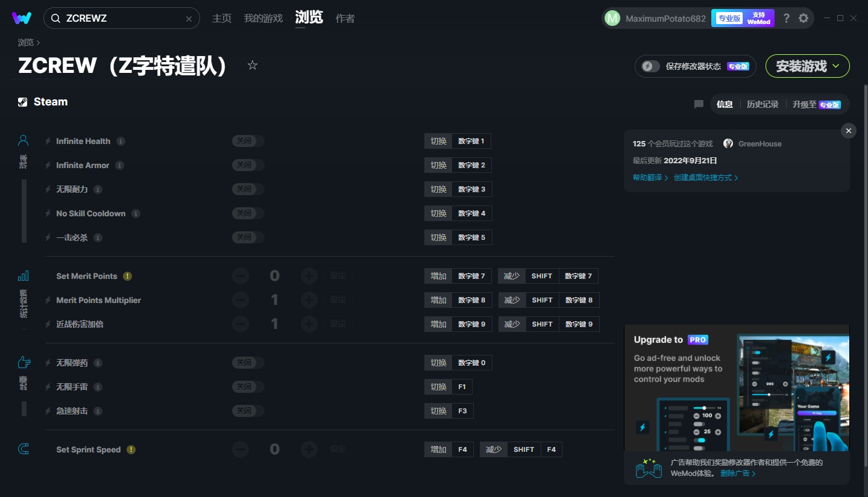This screenshot has height=497, width=868.
Task: Click the WeMod logo icon
Action: click(x=22, y=18)
